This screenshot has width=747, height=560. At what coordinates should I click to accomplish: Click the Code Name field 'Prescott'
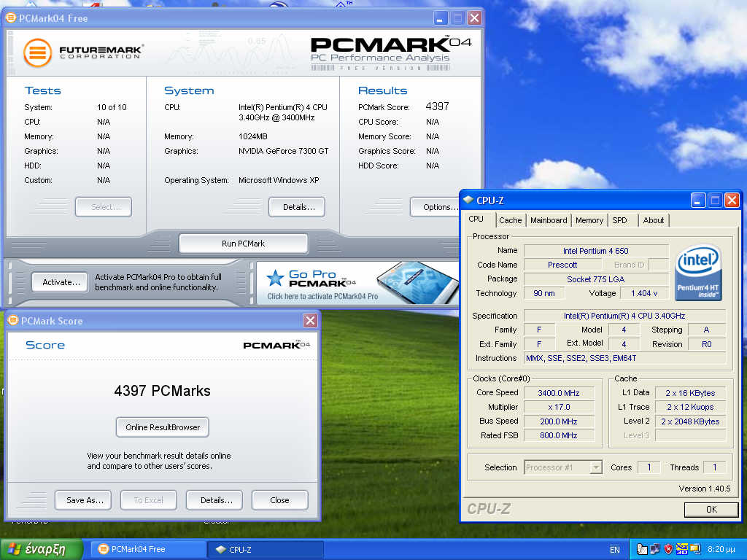pos(562,265)
